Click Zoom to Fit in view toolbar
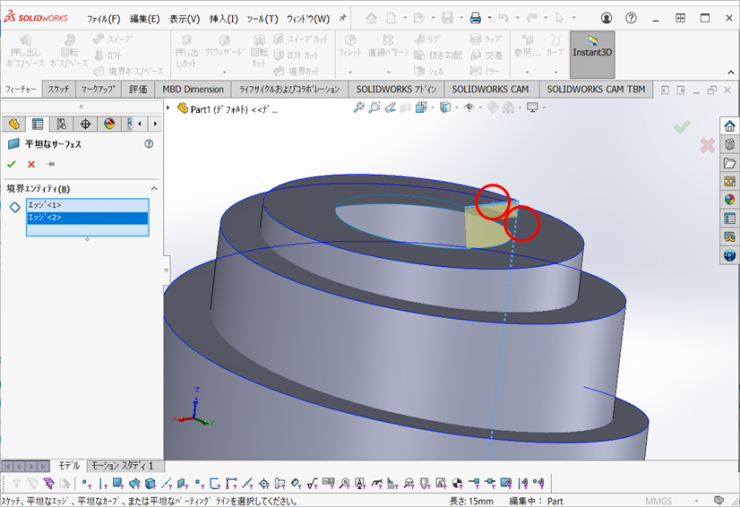 click(358, 108)
